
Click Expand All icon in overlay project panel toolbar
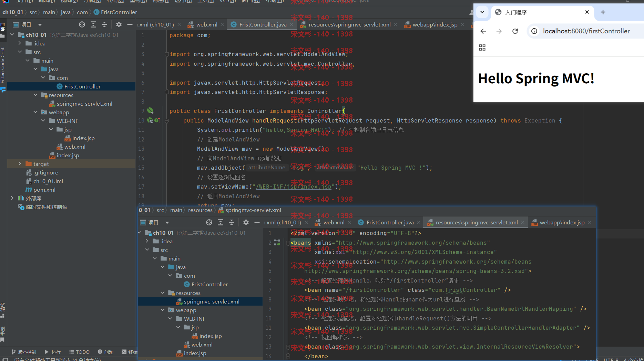pyautogui.click(x=221, y=222)
